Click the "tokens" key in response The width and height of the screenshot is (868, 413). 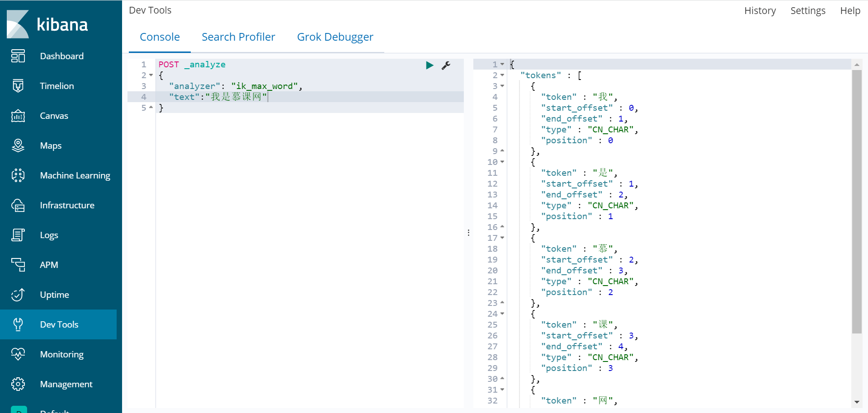pyautogui.click(x=541, y=75)
